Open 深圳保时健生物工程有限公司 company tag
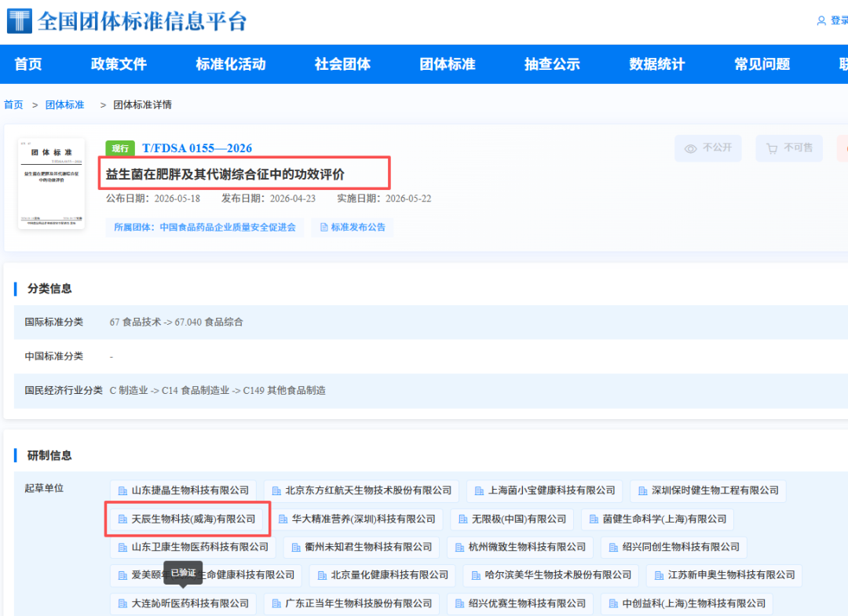This screenshot has width=848, height=616. (x=708, y=491)
